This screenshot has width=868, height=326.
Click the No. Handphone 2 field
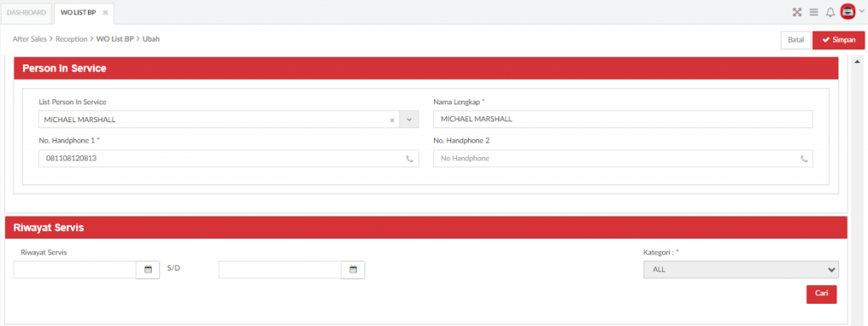coord(623,159)
